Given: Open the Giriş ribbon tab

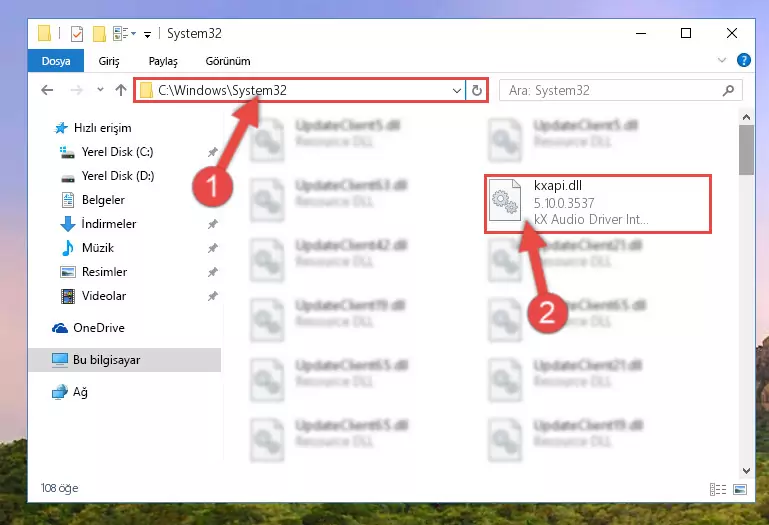Looking at the screenshot, I should click(109, 61).
